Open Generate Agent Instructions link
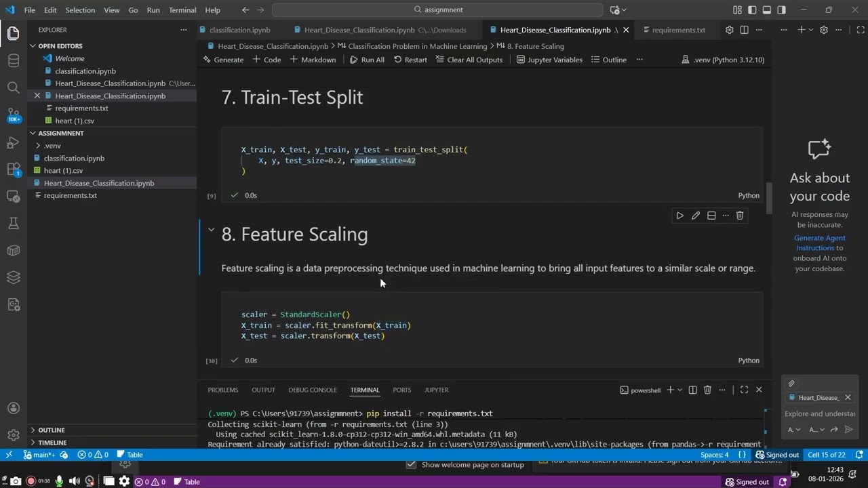The height and width of the screenshot is (488, 868). (820, 243)
